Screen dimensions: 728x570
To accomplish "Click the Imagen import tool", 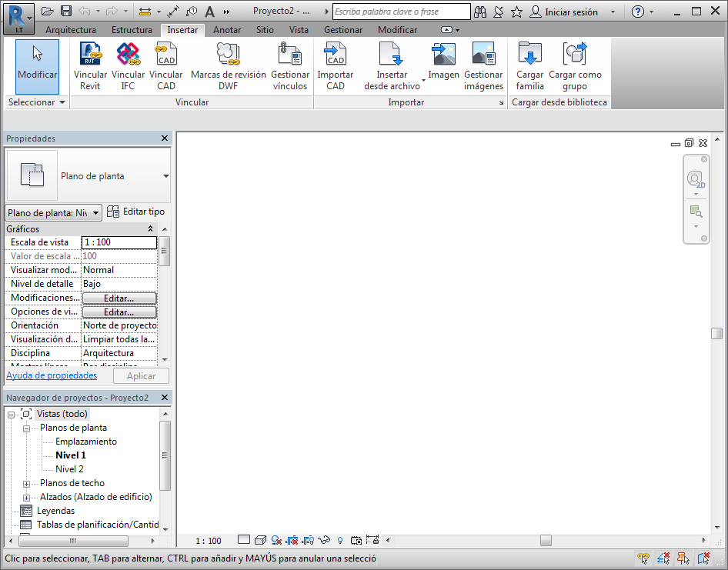I will (443, 60).
